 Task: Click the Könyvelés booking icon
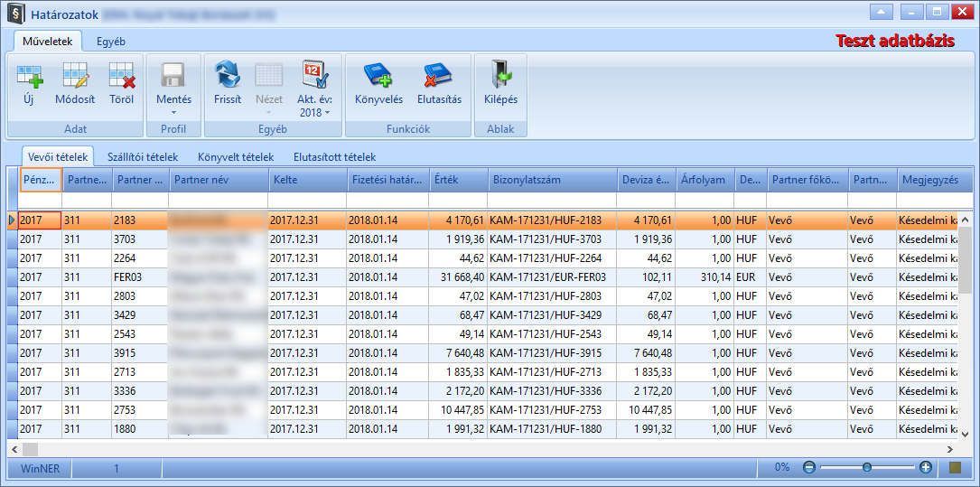[378, 75]
